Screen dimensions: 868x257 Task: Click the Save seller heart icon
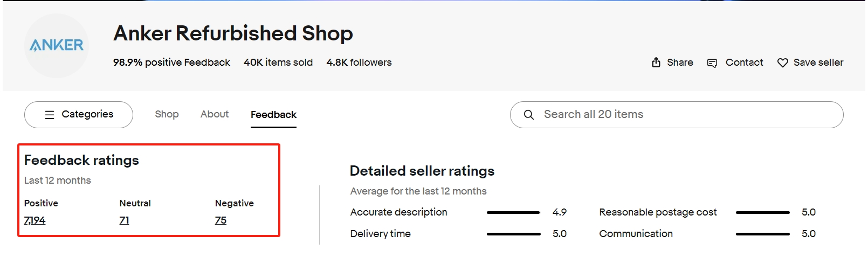[783, 63]
